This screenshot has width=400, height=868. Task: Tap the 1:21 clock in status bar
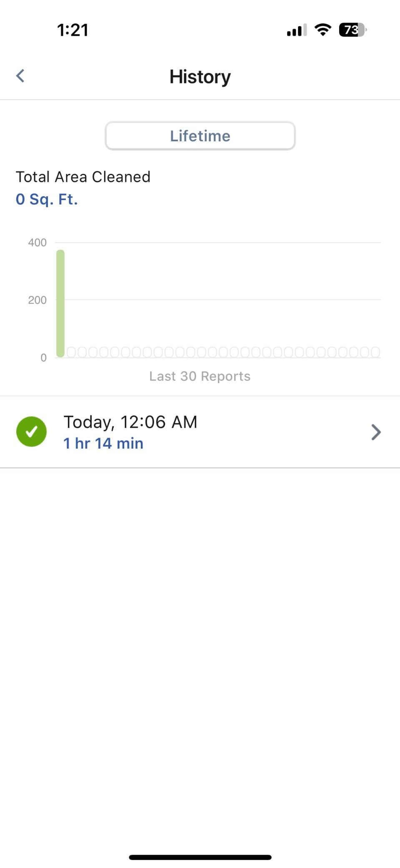point(73,30)
